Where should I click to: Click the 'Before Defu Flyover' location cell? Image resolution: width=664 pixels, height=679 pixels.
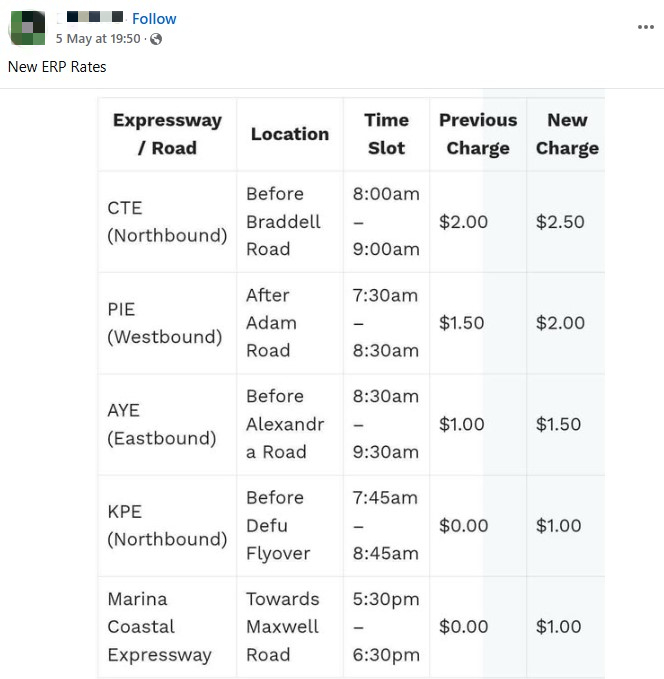[278, 525]
